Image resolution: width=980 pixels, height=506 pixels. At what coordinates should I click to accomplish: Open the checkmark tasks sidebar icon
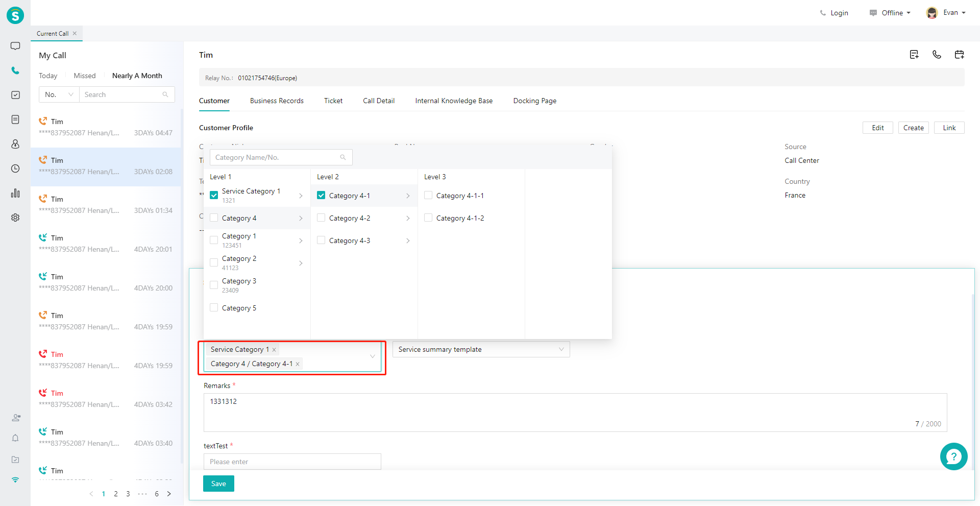coord(15,95)
